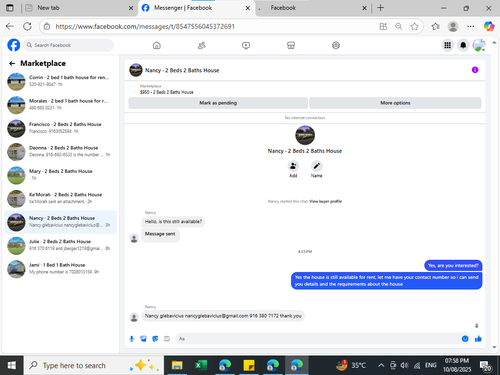The height and width of the screenshot is (375, 500).
Task: Go back using the Marketplace arrow
Action: [12, 63]
